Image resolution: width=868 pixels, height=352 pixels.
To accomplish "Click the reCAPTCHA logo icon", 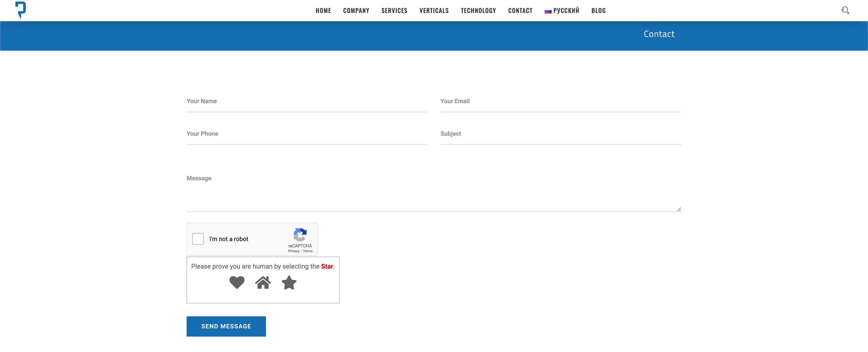I will [300, 234].
